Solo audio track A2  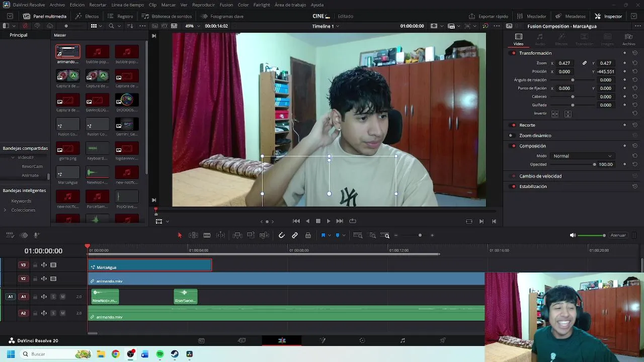53,313
